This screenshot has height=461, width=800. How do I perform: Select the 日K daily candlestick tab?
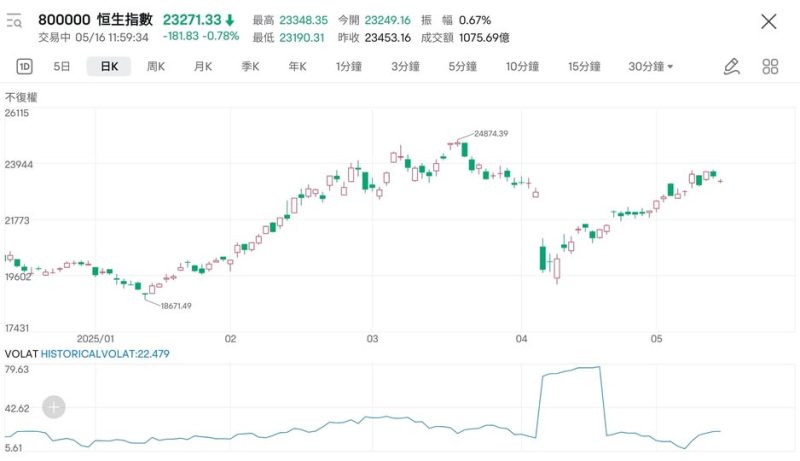(x=108, y=67)
